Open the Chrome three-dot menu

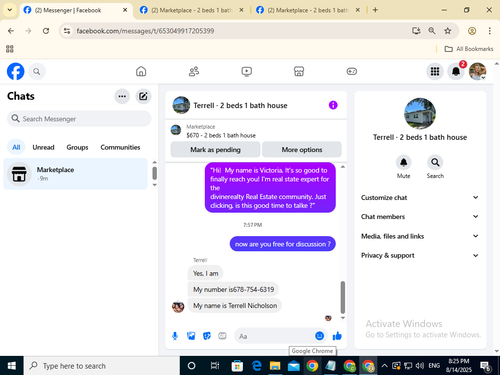pos(489,31)
